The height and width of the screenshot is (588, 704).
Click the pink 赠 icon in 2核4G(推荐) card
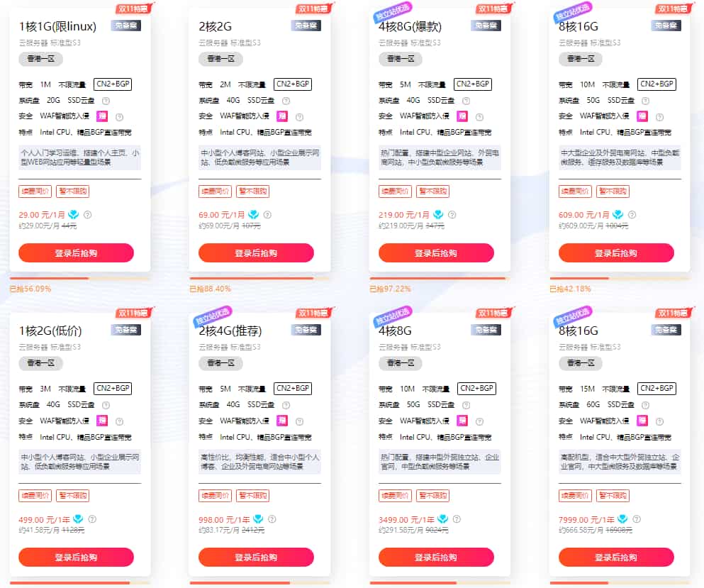point(282,421)
